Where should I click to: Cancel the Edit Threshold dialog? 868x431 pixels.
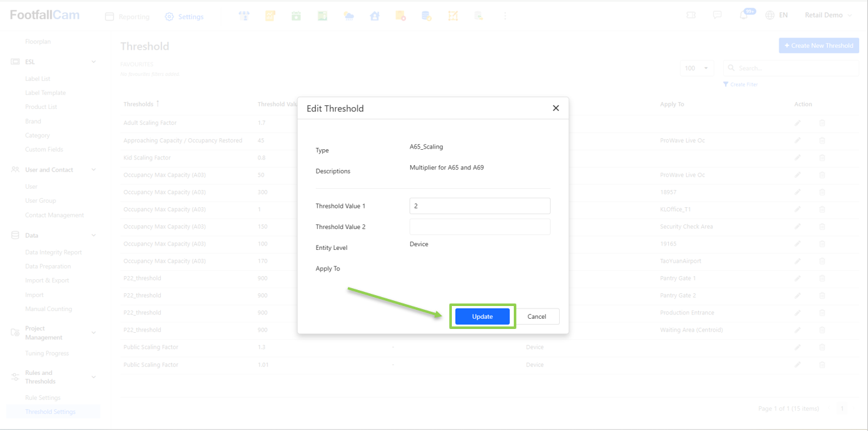[x=537, y=316]
